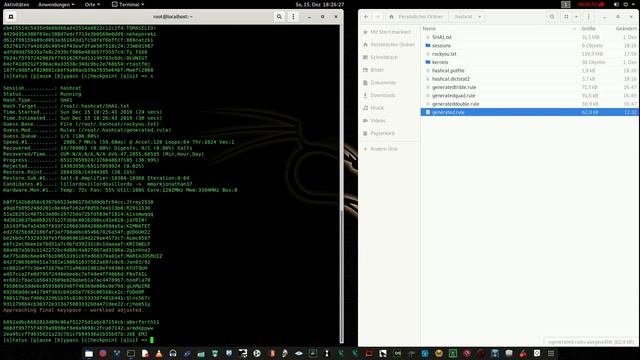This screenshot has width=640, height=360.
Task: Click Aktivitäten in the top bar
Action: [16, 4]
